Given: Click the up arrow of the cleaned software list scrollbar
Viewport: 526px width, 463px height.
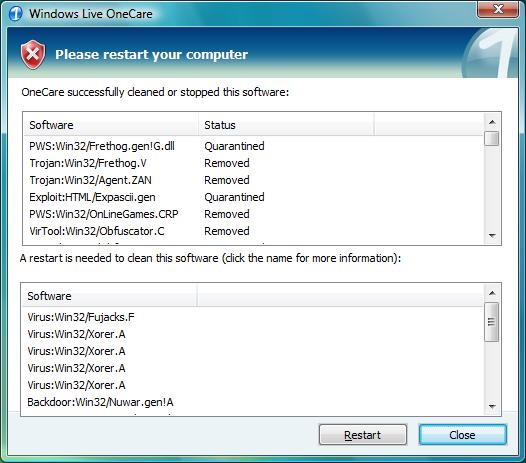Looking at the screenshot, I should (492, 122).
